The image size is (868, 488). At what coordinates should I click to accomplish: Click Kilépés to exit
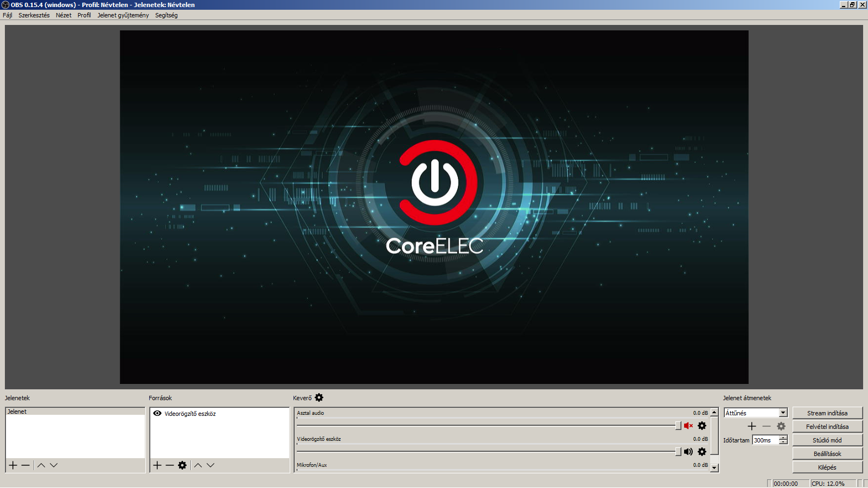point(827,467)
